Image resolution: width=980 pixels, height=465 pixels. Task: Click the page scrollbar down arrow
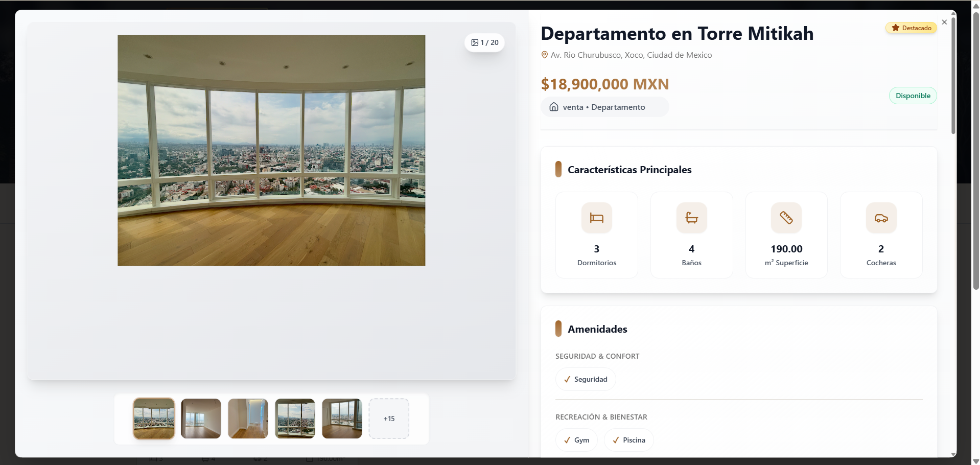[976, 461]
